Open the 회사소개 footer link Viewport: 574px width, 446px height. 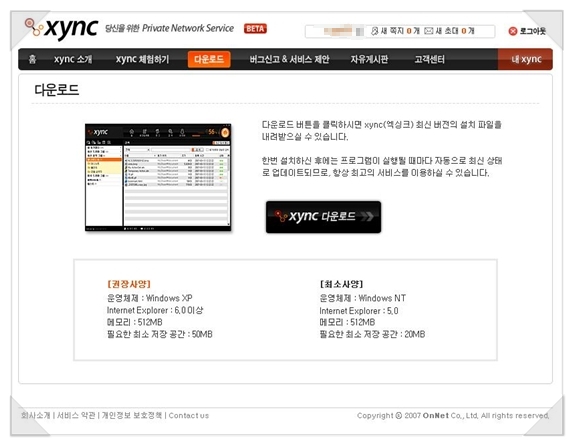click(36, 415)
